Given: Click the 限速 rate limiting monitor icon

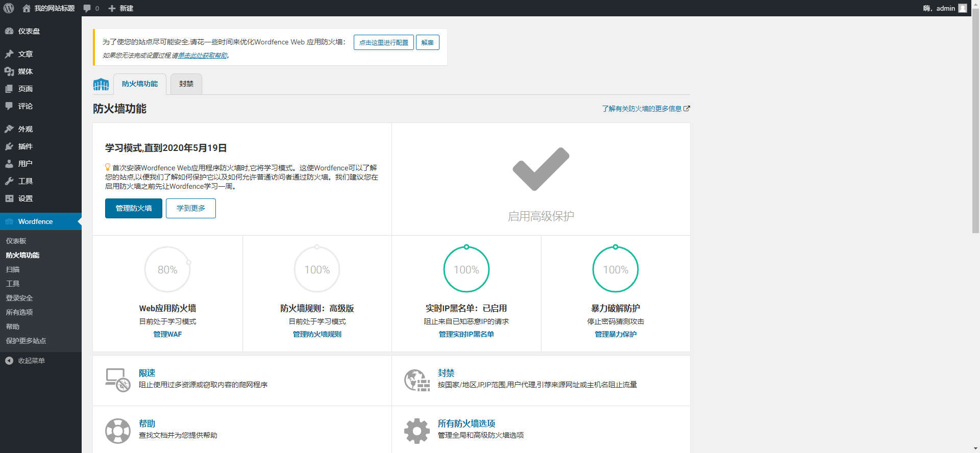Looking at the screenshot, I should coord(118,380).
